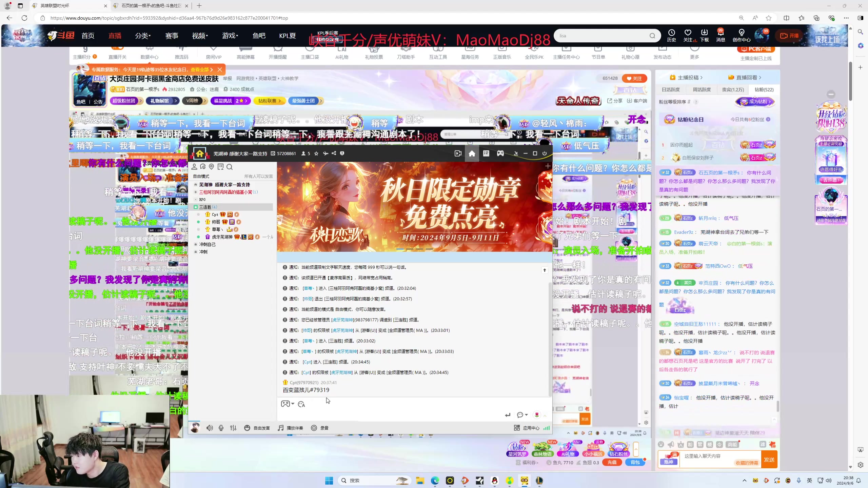The width and height of the screenshot is (868, 488).
Task: Open 直播回看 link
Action: tap(745, 78)
